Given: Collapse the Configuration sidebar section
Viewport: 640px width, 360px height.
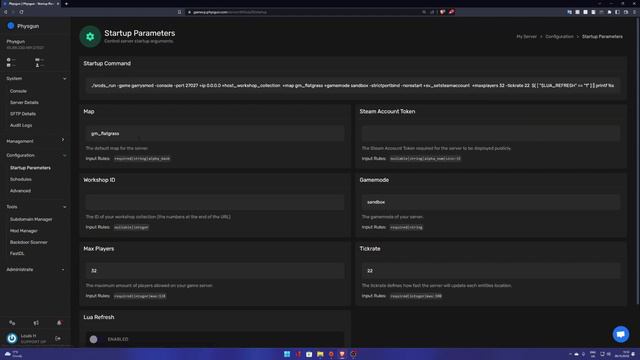Looking at the screenshot, I should click(x=35, y=156).
